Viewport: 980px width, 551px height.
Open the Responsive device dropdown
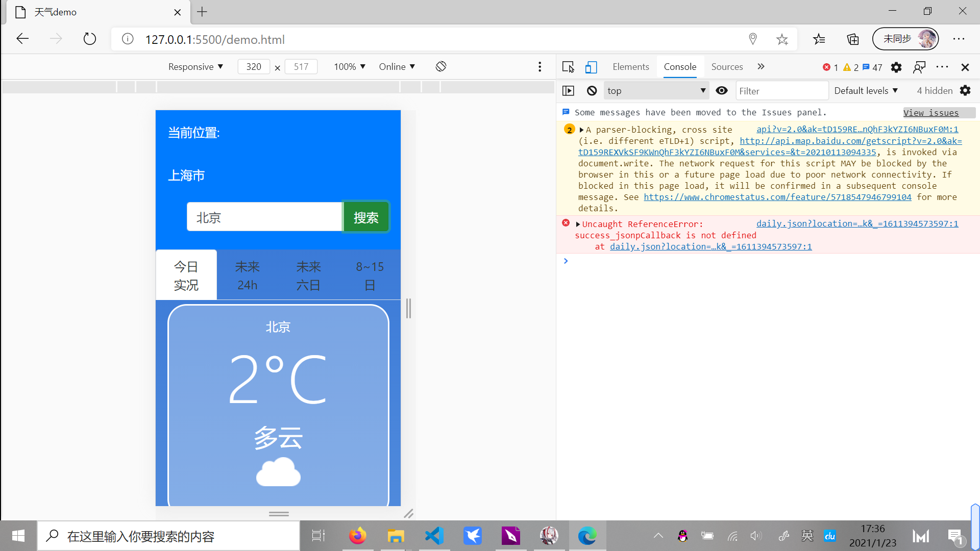(x=195, y=67)
